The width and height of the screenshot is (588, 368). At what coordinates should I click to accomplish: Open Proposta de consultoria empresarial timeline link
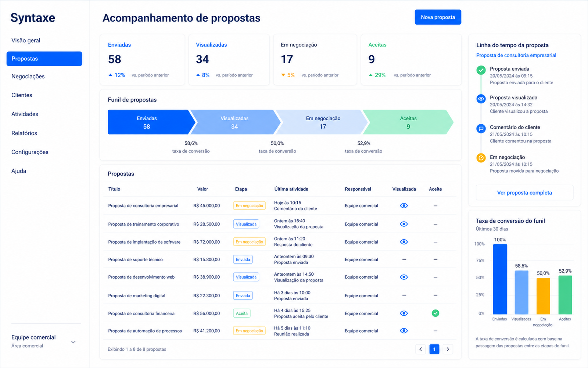(x=516, y=55)
